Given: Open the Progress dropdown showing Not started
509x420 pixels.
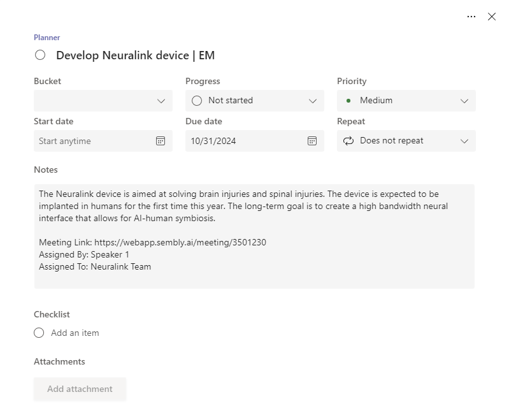Looking at the screenshot, I should pyautogui.click(x=255, y=101).
